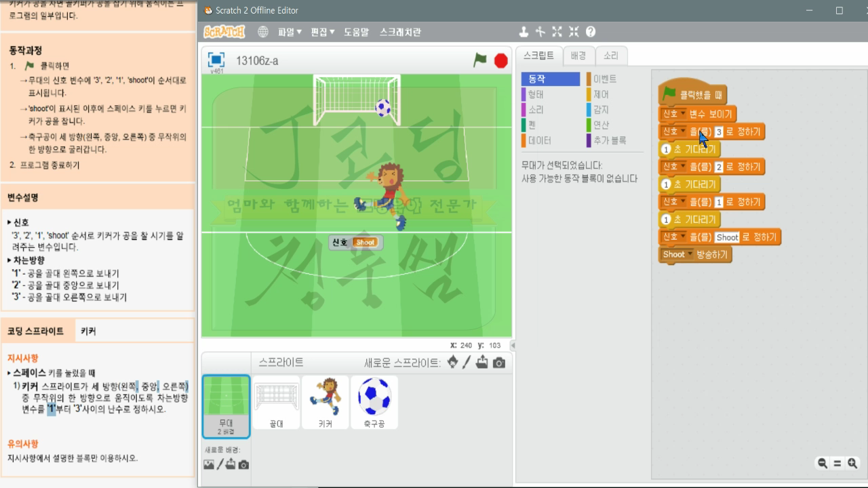Start the project with the green flag
This screenshot has height=488, width=868.
coord(480,60)
